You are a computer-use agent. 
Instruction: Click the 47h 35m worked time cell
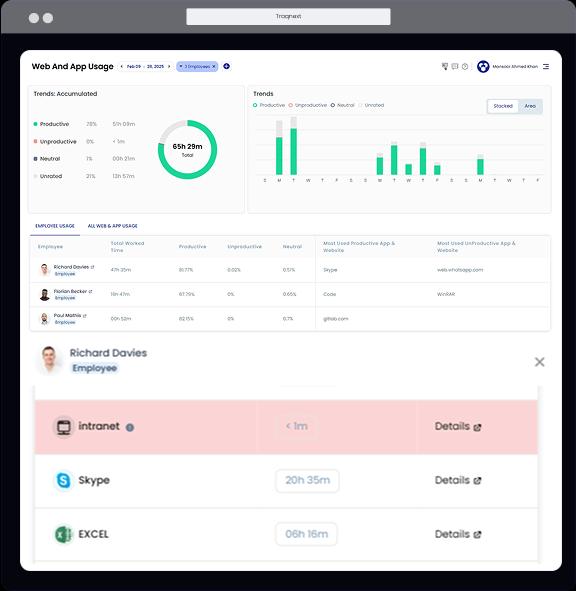point(121,270)
